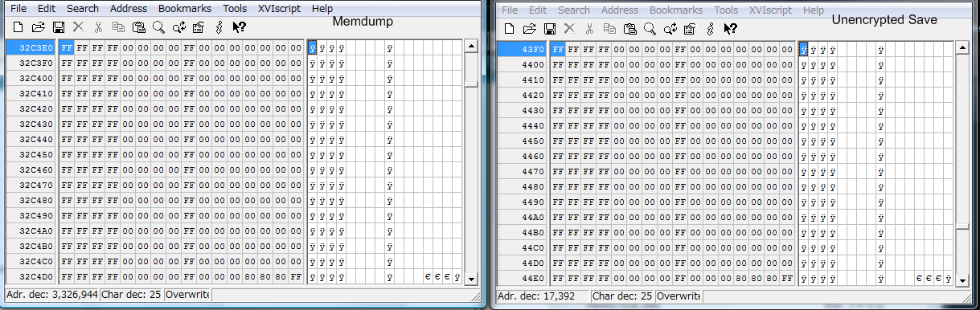Image resolution: width=980 pixels, height=310 pixels.
Task: Open Tools menu in Unencrypted Save window
Action: [726, 10]
